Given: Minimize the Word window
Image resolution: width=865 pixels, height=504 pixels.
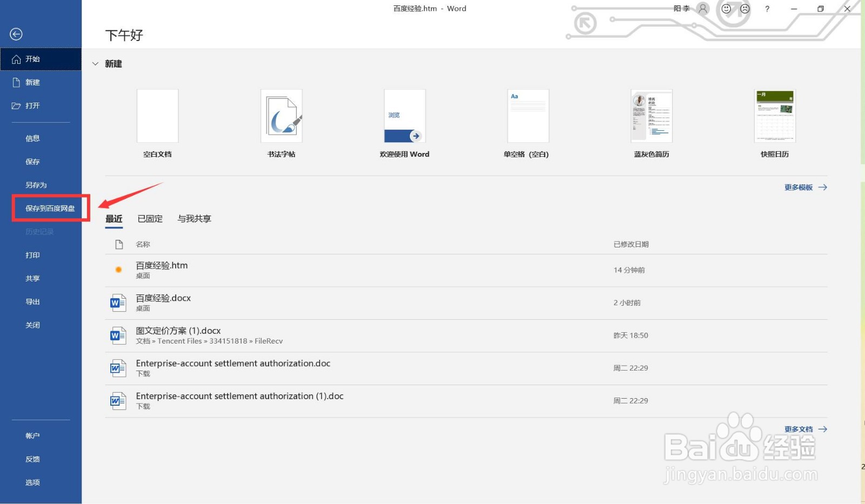Looking at the screenshot, I should click(794, 9).
